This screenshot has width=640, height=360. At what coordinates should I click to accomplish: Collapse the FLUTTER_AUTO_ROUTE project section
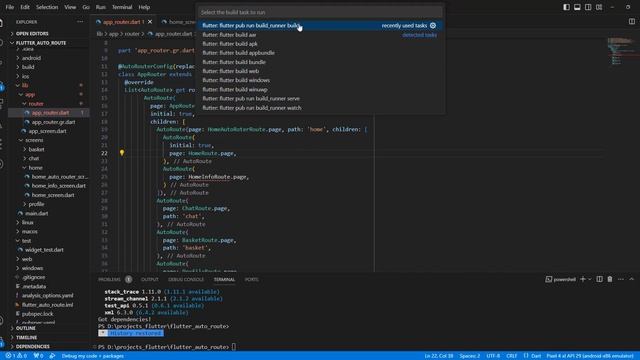tap(41, 42)
